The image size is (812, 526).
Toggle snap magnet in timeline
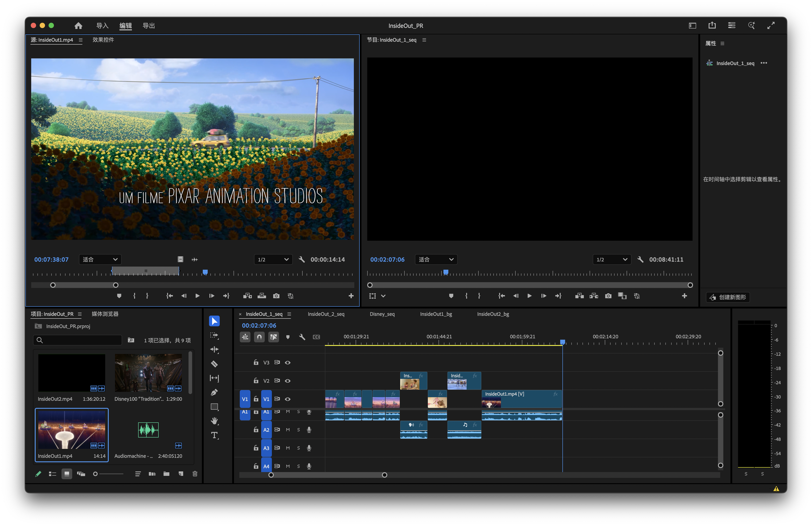coord(259,337)
